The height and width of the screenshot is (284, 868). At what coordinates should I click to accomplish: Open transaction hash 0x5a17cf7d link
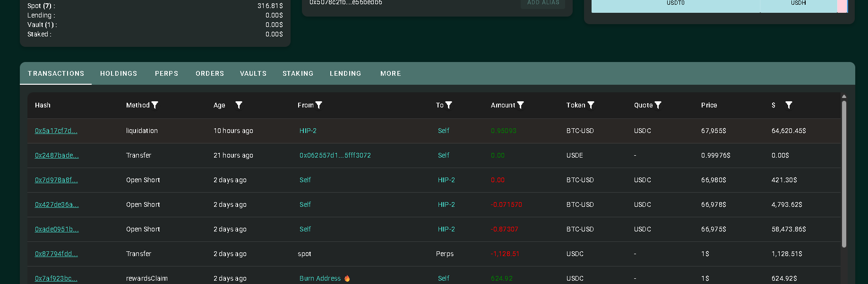[x=56, y=131]
